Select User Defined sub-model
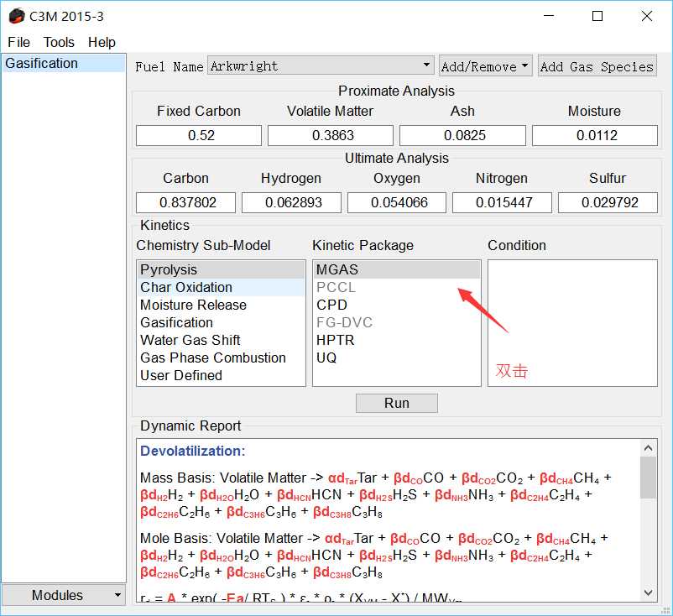The image size is (673, 616). point(221,375)
